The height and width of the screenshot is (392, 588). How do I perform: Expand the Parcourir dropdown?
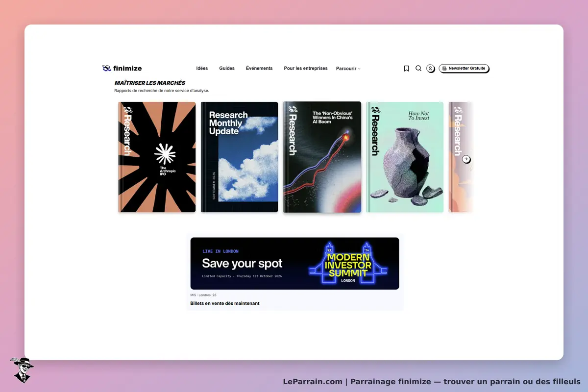(x=348, y=69)
